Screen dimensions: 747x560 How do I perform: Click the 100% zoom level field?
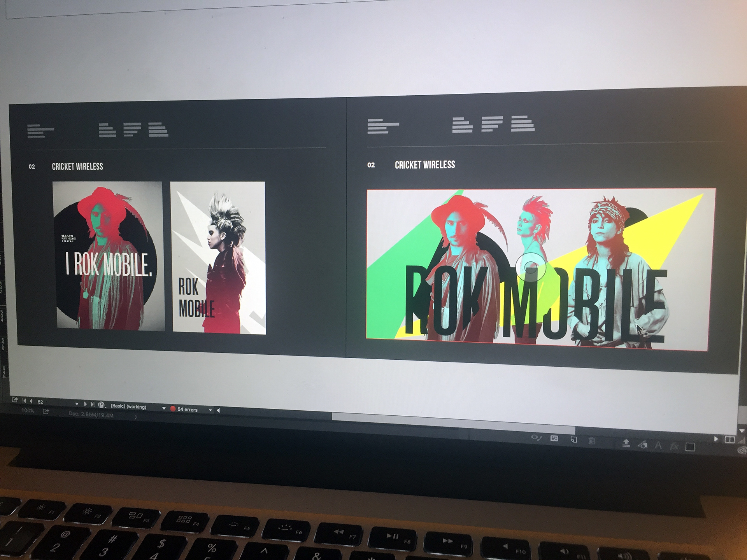tap(28, 411)
